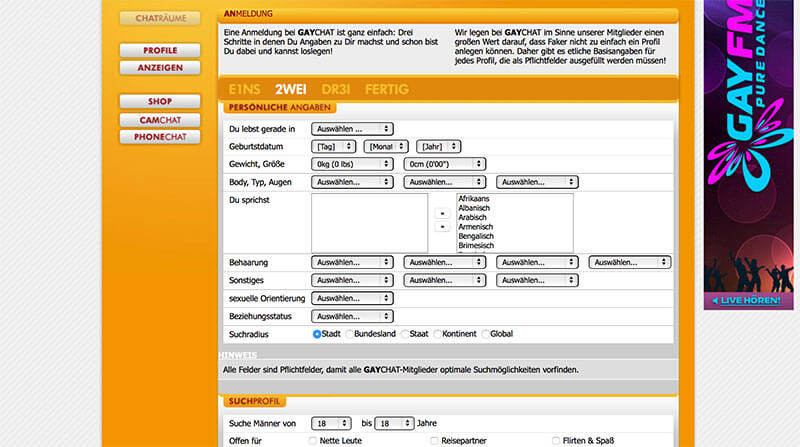Click the move-left arrow button for languages
Screen dimensions: 800x447
point(441,213)
